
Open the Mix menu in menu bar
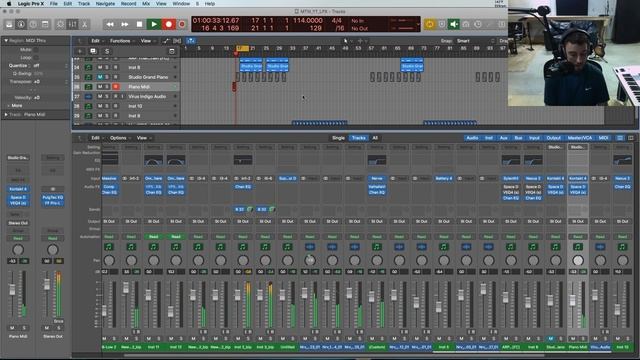(146, 4)
